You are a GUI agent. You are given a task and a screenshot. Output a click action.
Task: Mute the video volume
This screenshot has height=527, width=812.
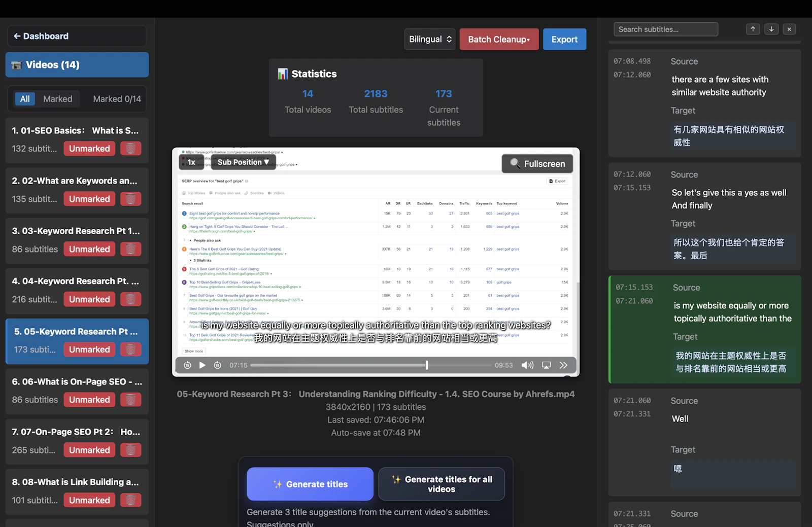click(x=528, y=365)
